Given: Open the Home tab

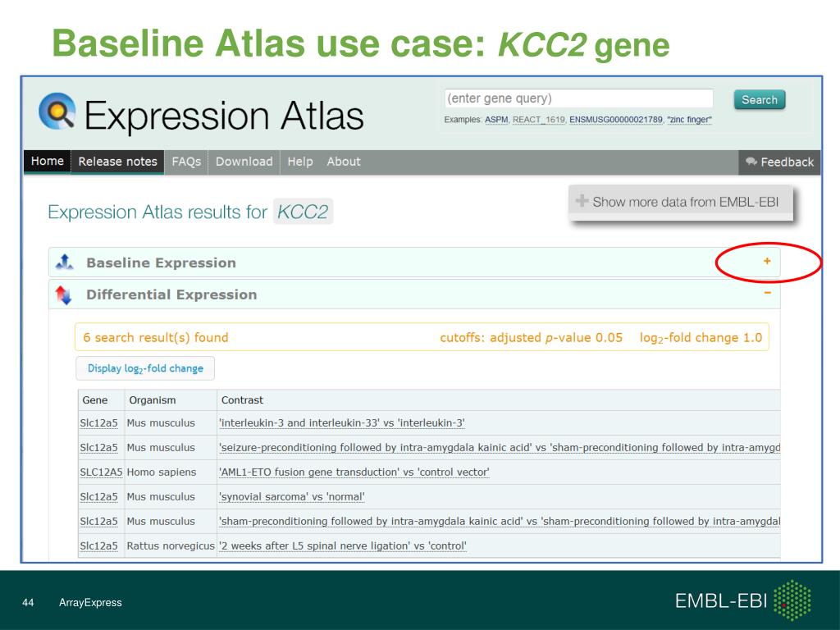Looking at the screenshot, I should pos(47,162).
